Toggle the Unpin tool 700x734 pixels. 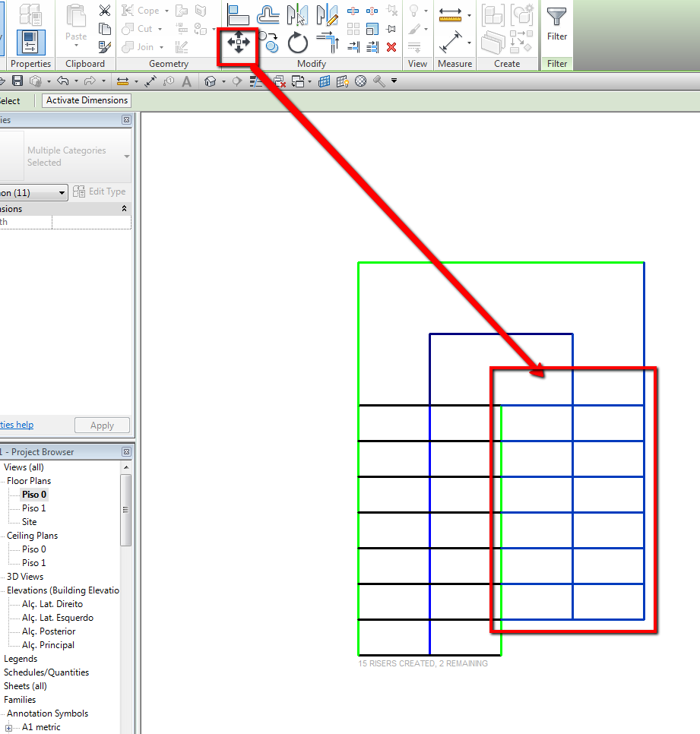click(392, 11)
